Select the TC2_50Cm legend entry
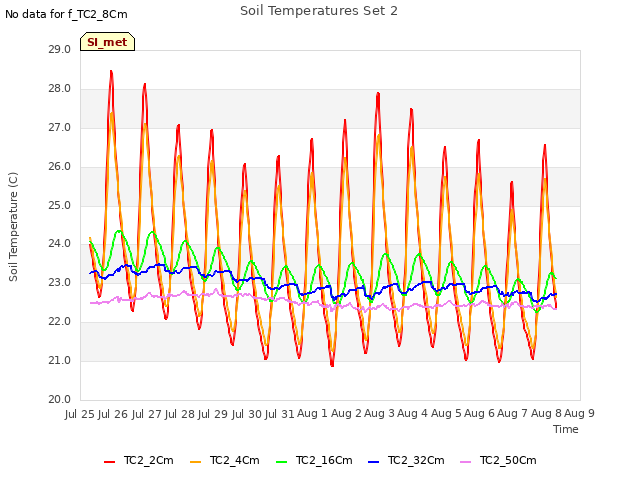The height and width of the screenshot is (480, 640). [498, 461]
